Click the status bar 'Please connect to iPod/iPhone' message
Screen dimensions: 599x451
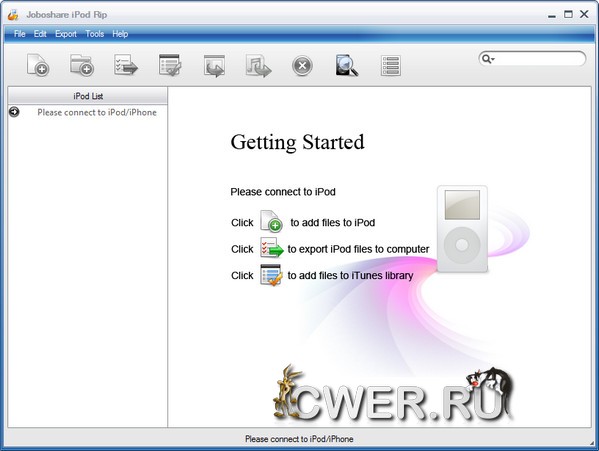(x=299, y=439)
